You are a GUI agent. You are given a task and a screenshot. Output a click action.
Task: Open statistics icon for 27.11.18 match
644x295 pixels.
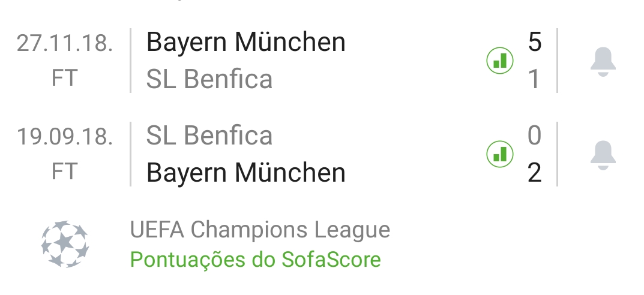coord(500,61)
